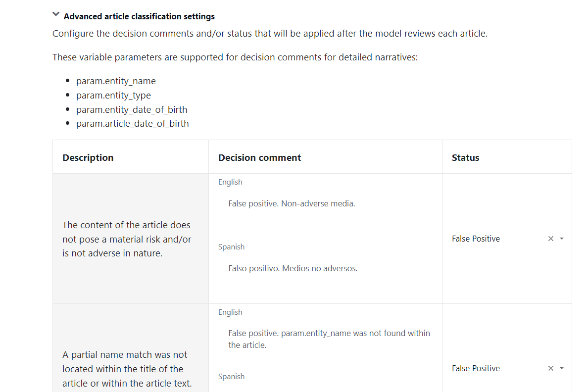The height and width of the screenshot is (392, 588).
Task: Edit English comment 'False positive. Non-adverse media.'
Action: [x=325, y=204]
